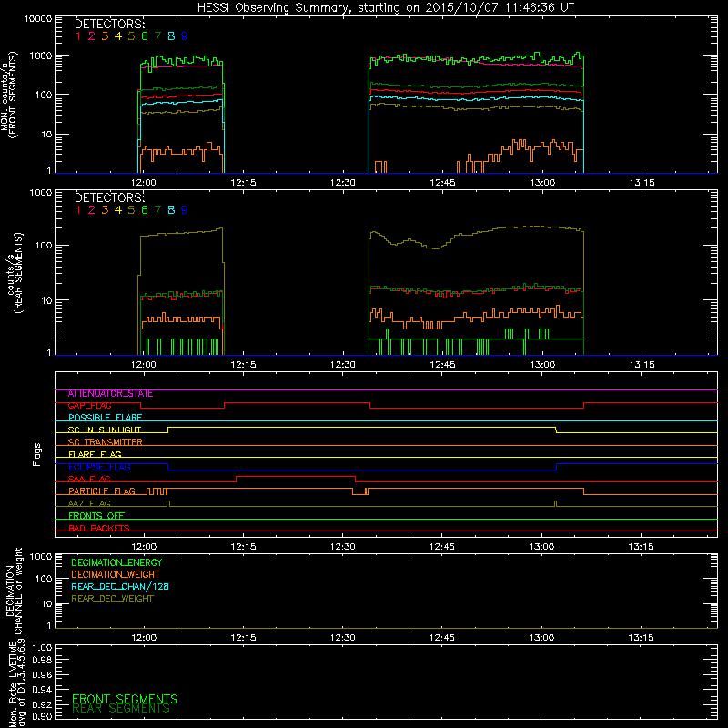Click the 0.92 tick label on the livetime axis

tap(42, 704)
